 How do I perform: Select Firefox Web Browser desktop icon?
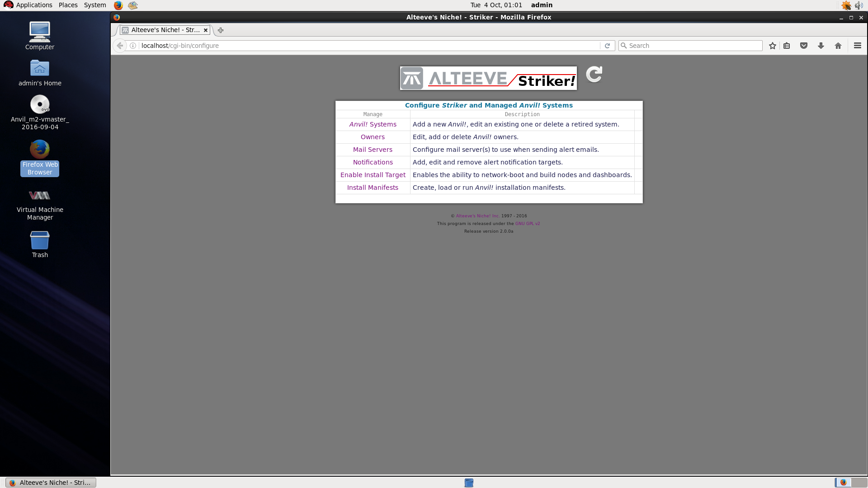(x=40, y=158)
